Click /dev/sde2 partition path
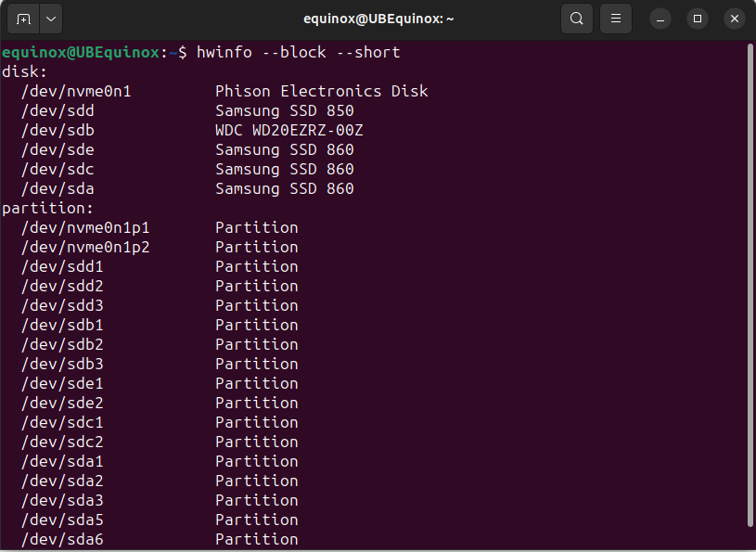 click(x=62, y=403)
